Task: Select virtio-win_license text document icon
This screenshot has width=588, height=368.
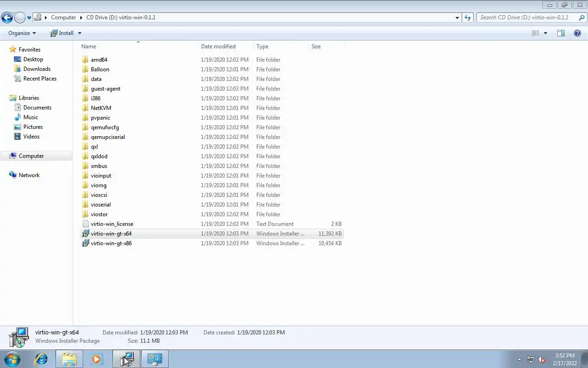Action: (85, 224)
